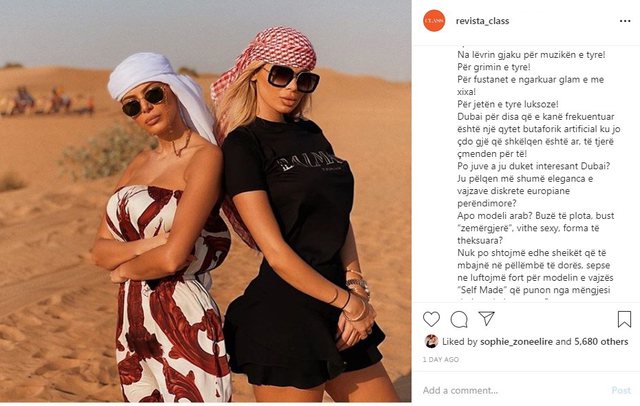Like the post with the heart icon
Image resolution: width=640 pixels, height=406 pixels.
click(431, 319)
